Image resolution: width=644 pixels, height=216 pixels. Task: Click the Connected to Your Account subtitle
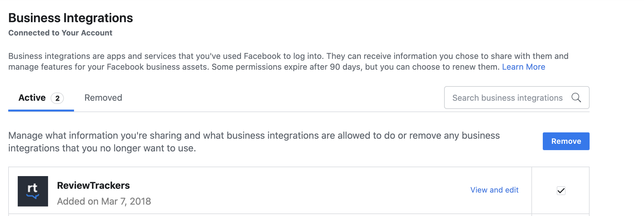pos(60,33)
